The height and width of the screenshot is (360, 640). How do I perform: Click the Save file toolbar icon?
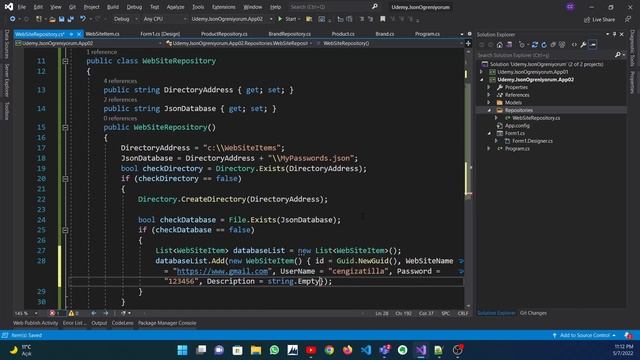pos(62,19)
